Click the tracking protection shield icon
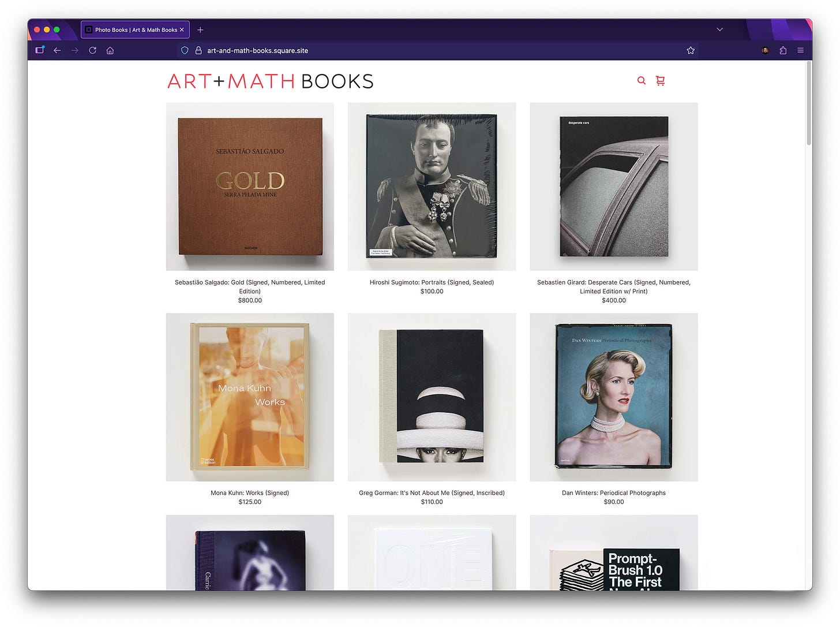 tap(185, 51)
